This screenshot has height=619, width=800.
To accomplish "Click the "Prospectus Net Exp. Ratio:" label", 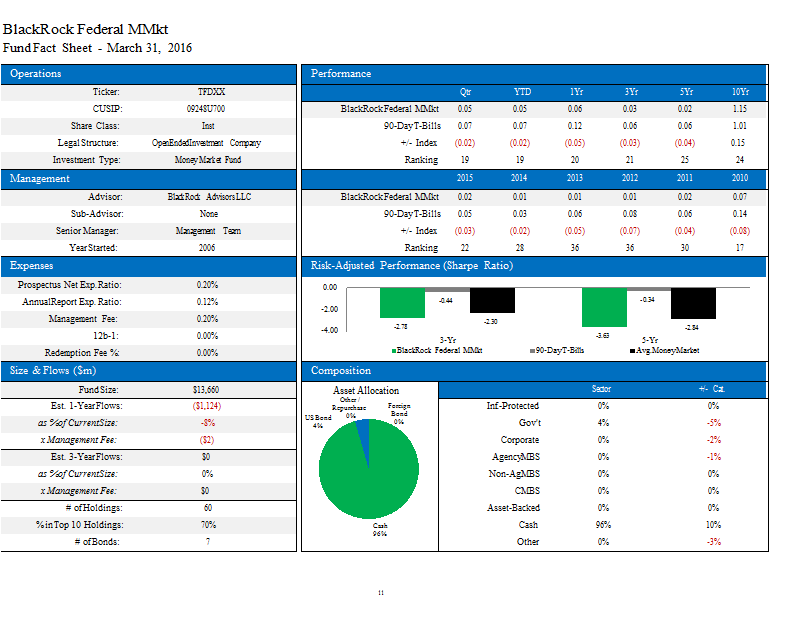I will (x=69, y=285).
